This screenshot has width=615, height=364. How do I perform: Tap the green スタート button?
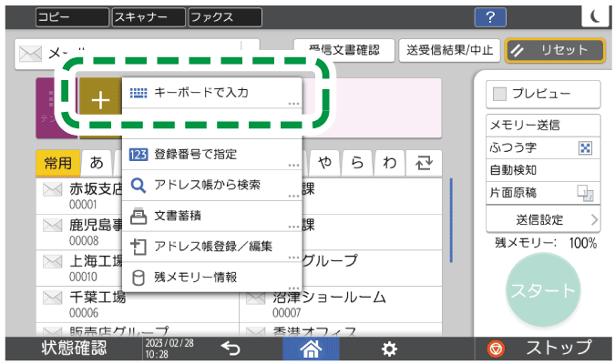tap(543, 290)
